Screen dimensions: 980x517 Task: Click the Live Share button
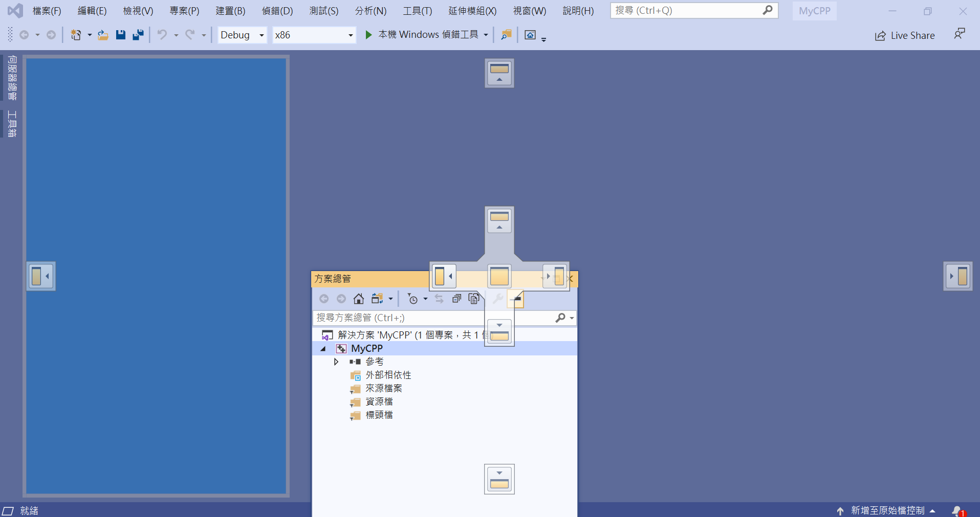tap(905, 35)
